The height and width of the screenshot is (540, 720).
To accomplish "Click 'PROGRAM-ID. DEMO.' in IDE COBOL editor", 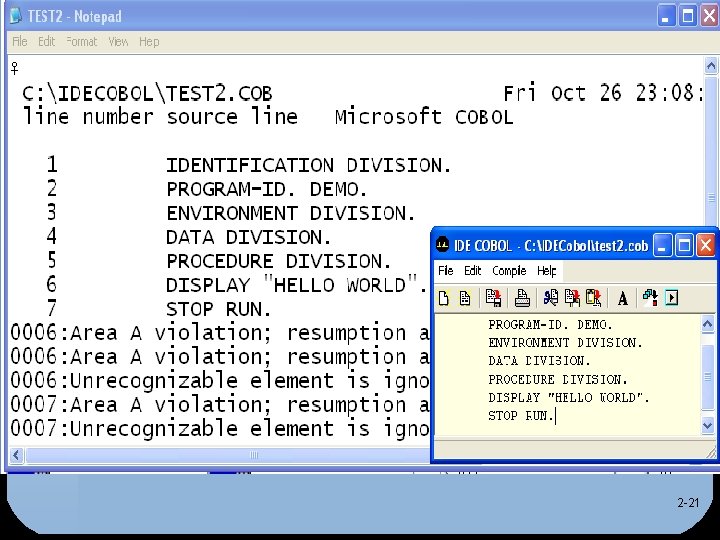I will tap(550, 325).
